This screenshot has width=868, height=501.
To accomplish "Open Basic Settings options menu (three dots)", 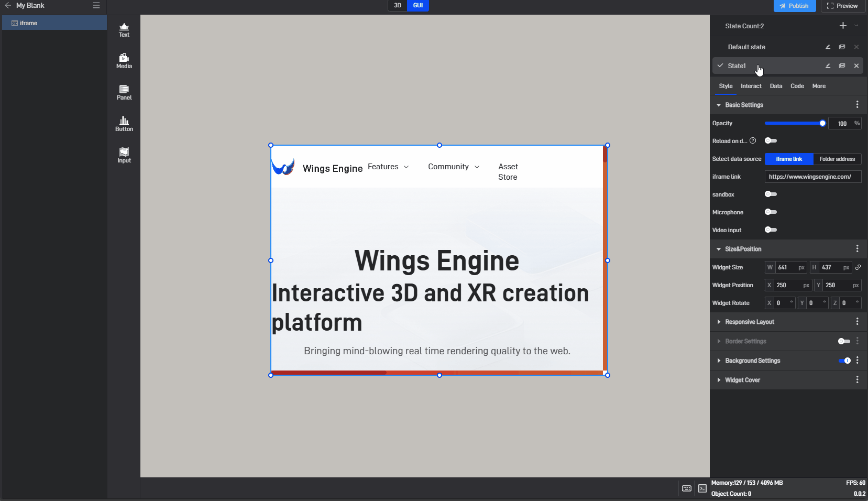I will pos(858,105).
